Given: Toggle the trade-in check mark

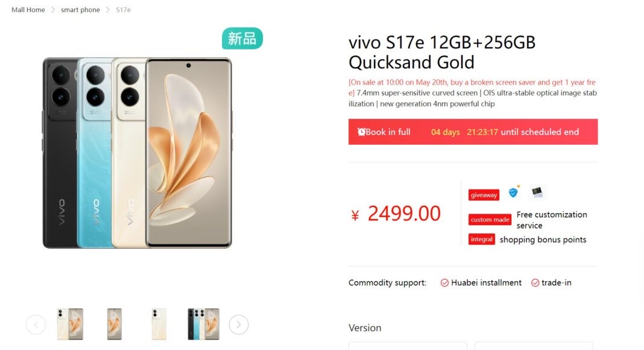Looking at the screenshot, I should 535,282.
